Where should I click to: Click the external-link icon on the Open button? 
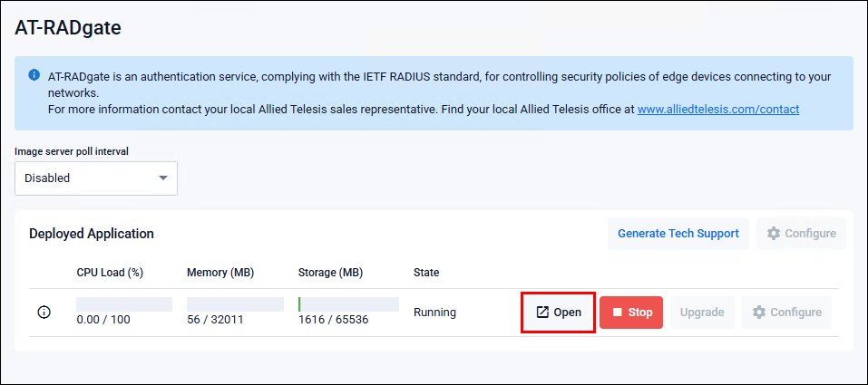542,313
